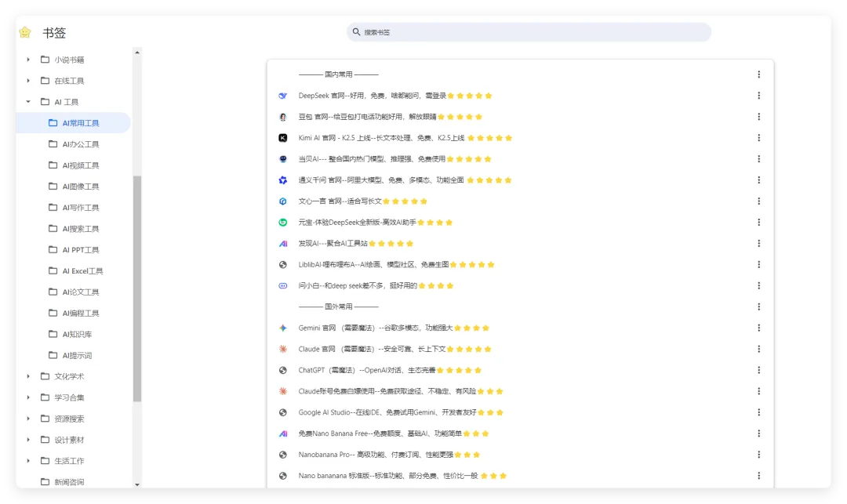
Task: Click the Nanobanana Pro bookmark icon
Action: (282, 455)
